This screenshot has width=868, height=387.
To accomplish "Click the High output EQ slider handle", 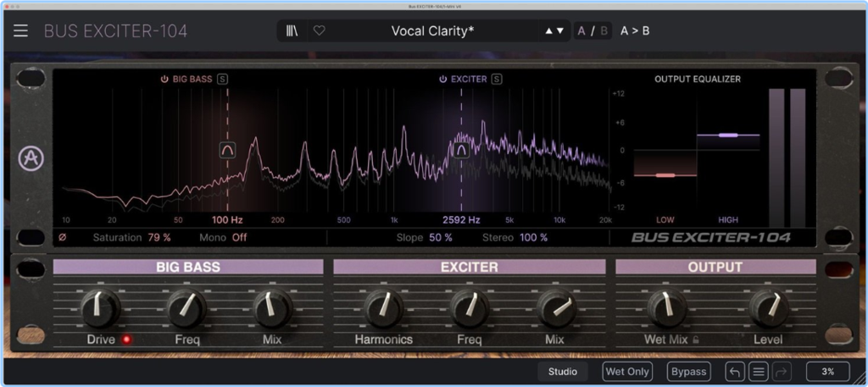I will pos(728,135).
